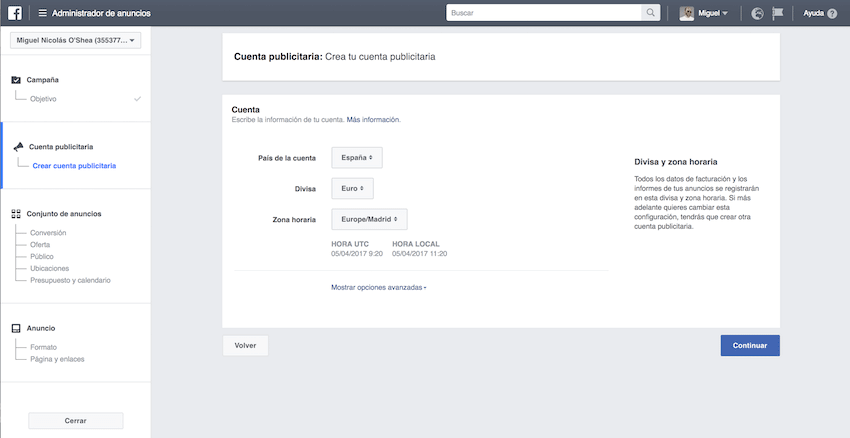Click the Ayuda question mark icon
This screenshot has height=438, width=850.
click(x=832, y=14)
